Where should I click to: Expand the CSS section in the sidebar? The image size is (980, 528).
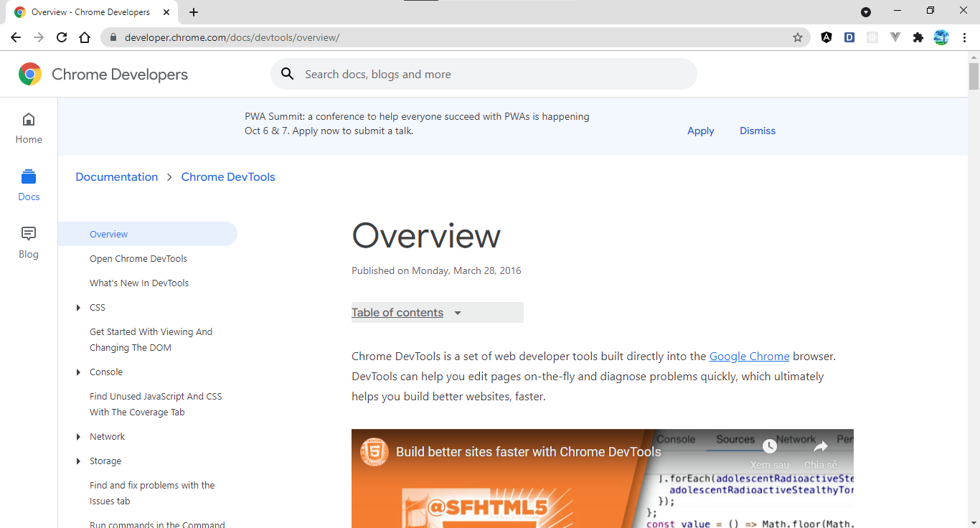tap(78, 308)
